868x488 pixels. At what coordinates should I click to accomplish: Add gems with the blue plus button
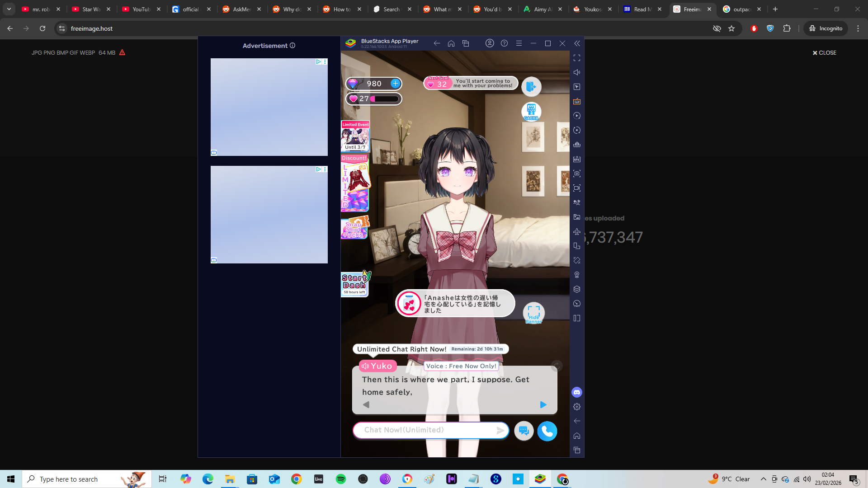point(395,84)
